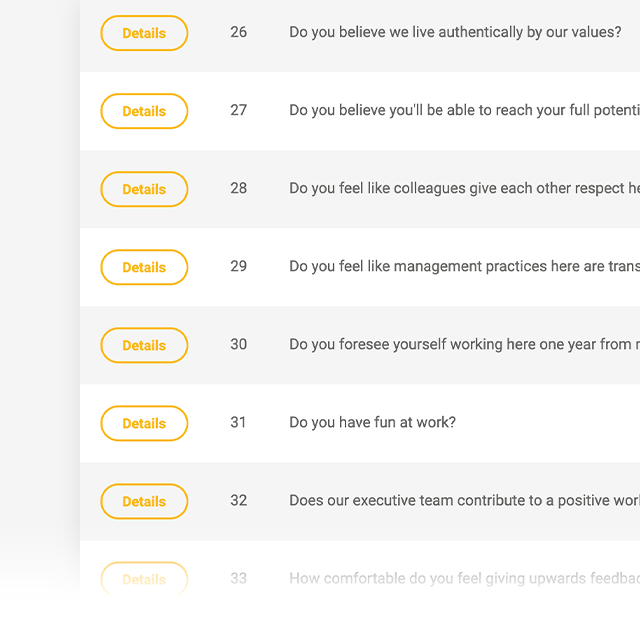Open Details for question 27
The height and width of the screenshot is (640, 640).
click(x=144, y=111)
